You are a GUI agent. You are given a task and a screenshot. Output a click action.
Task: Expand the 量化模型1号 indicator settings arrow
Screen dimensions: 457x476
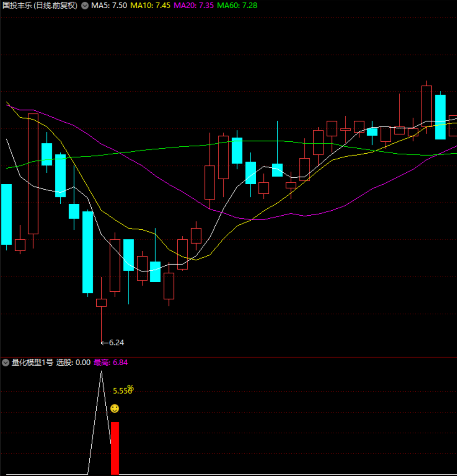(x=5, y=363)
